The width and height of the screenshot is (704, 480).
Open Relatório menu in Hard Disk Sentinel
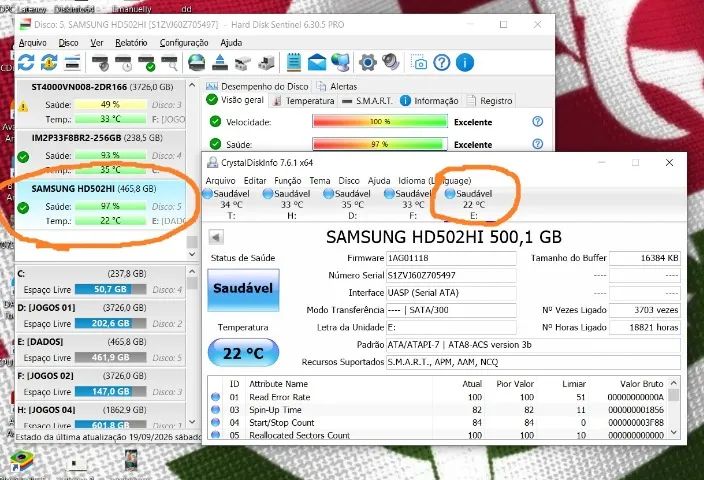point(131,43)
